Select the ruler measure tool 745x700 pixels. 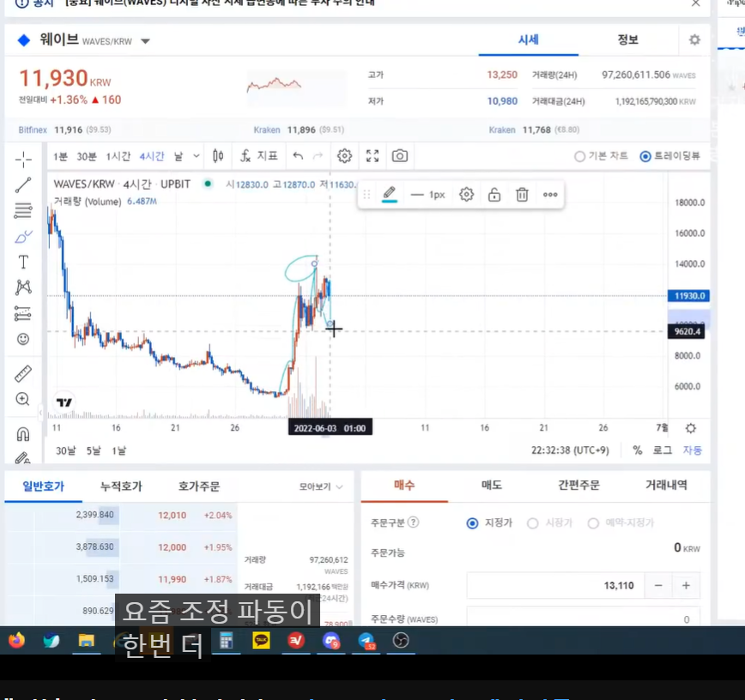pos(23,374)
